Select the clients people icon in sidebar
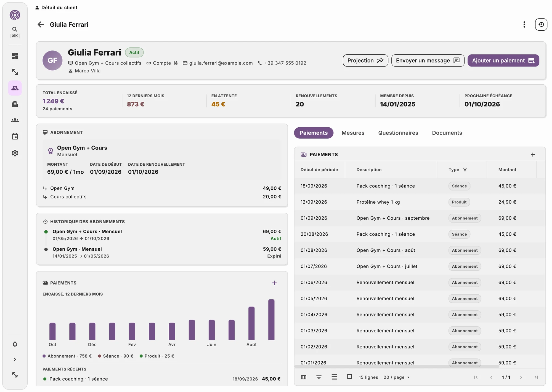The image size is (552, 392). (x=15, y=88)
